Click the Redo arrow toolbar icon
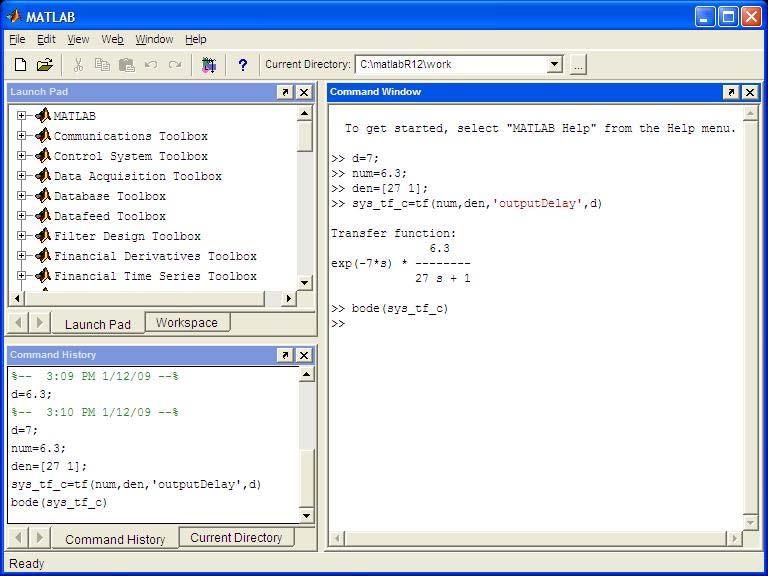The image size is (768, 576). (x=175, y=65)
